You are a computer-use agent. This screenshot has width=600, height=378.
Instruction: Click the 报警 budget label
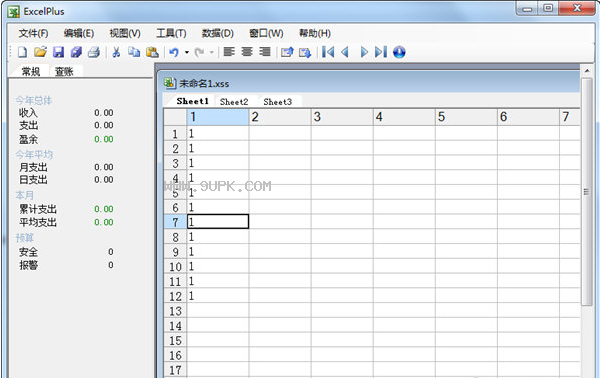coord(28,265)
